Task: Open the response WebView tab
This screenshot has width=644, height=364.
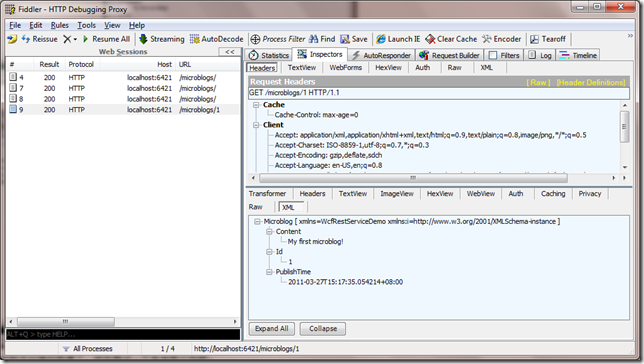Action: point(481,194)
